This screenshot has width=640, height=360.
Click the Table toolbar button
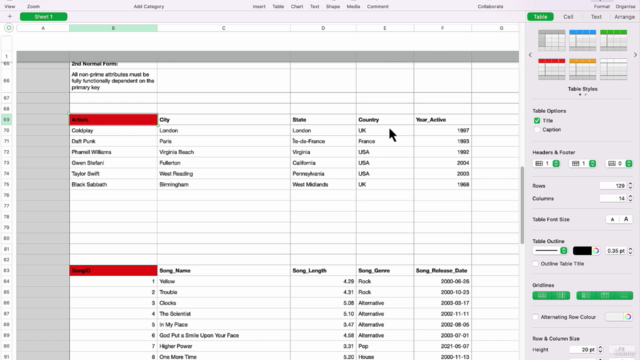pos(278,6)
